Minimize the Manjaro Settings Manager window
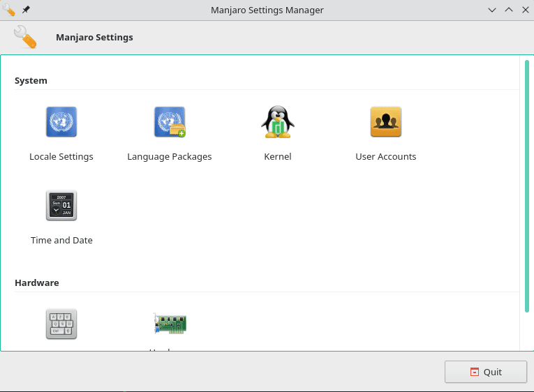 click(x=492, y=10)
